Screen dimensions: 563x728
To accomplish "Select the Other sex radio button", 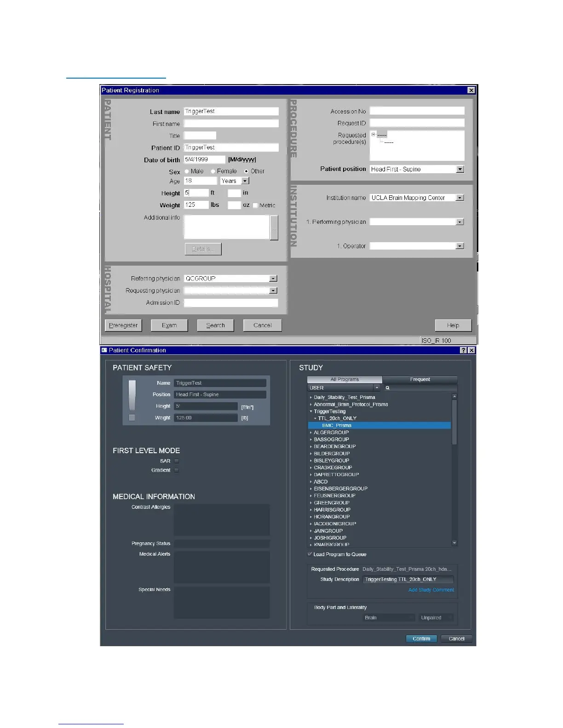I will [x=246, y=171].
